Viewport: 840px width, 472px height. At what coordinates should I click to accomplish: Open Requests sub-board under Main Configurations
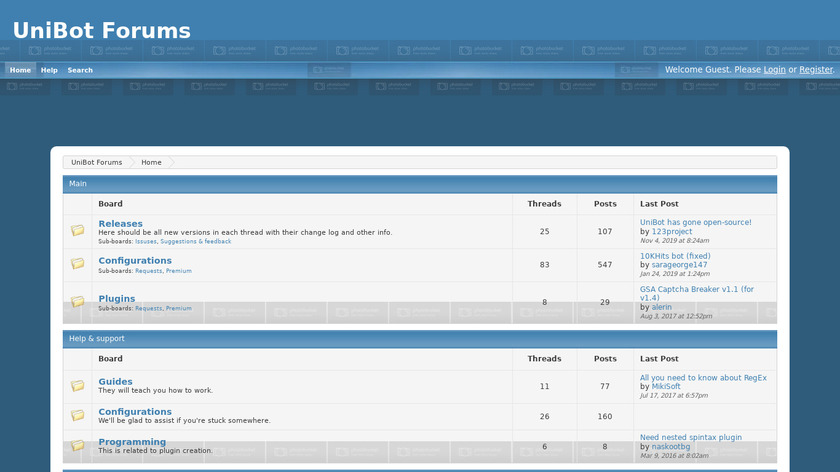[x=148, y=271]
